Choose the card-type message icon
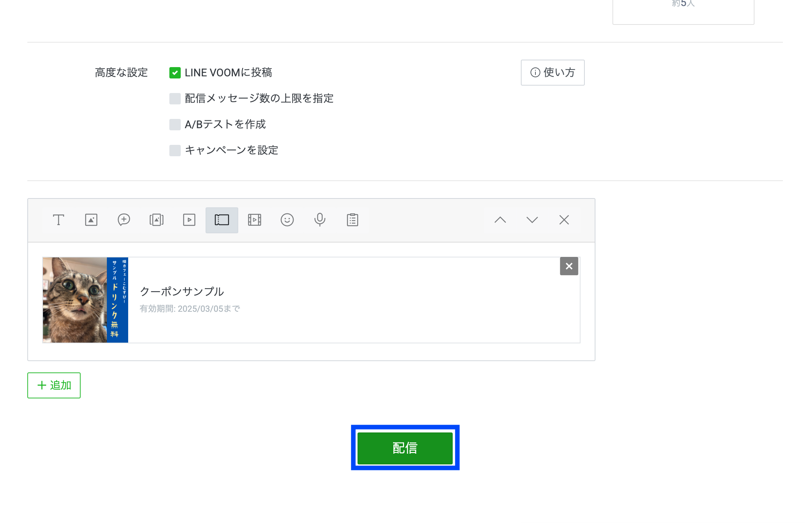Image resolution: width=812 pixels, height=523 pixels. coord(157,220)
